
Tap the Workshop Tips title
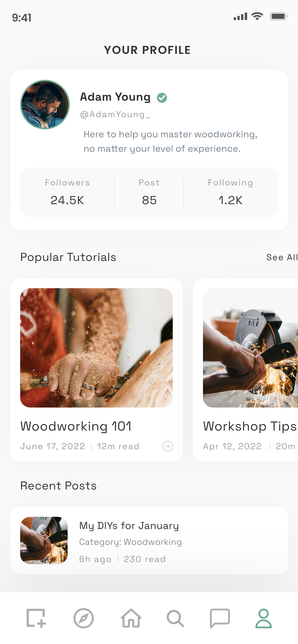[x=250, y=426]
